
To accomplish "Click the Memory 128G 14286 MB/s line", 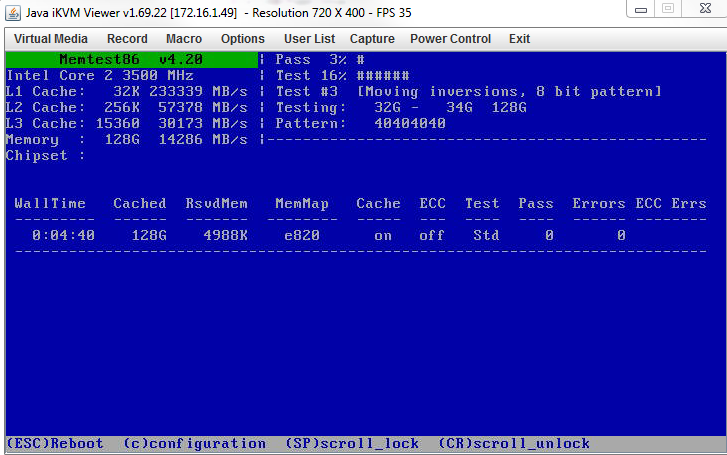I will 127,140.
